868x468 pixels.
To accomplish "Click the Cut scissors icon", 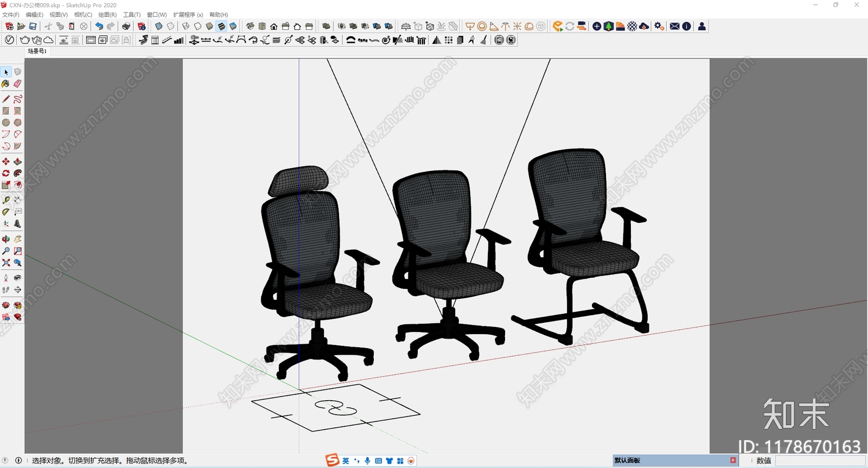I will pos(48,26).
